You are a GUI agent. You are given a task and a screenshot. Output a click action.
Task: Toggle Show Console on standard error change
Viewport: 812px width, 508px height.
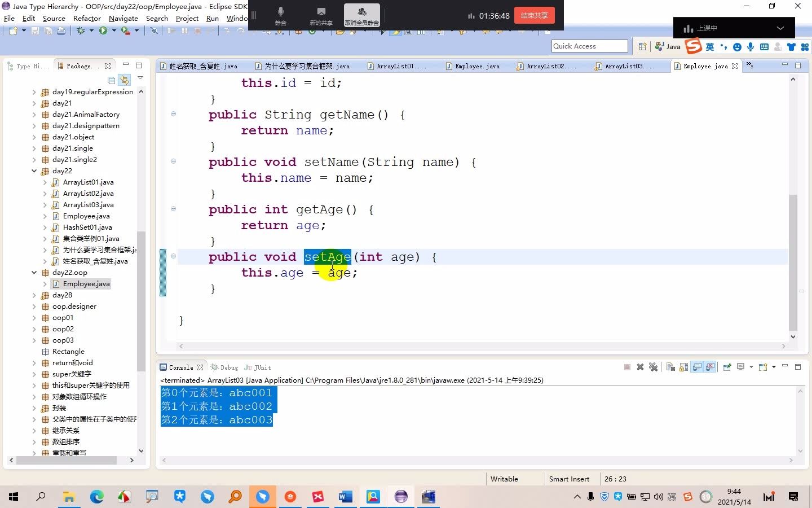(x=710, y=367)
